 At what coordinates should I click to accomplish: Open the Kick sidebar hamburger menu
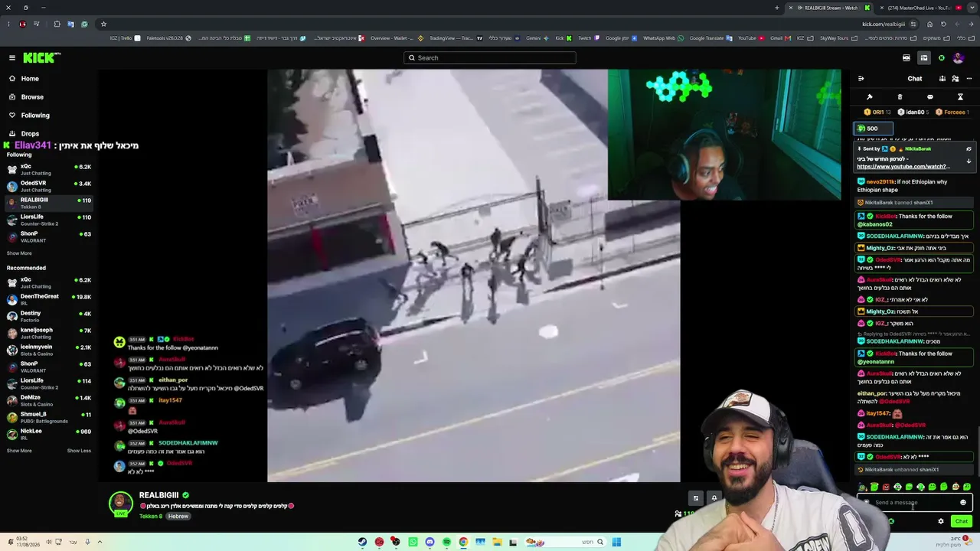pos(12,57)
